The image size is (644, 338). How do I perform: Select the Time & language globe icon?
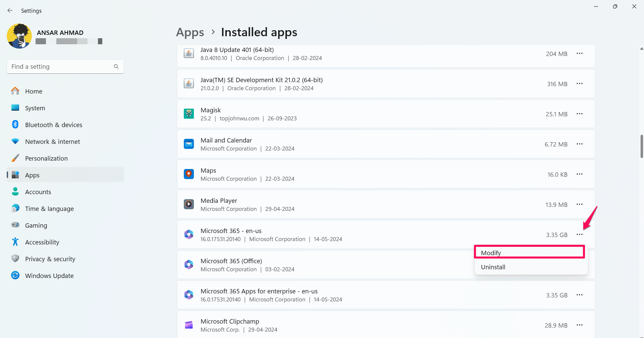pyautogui.click(x=15, y=208)
